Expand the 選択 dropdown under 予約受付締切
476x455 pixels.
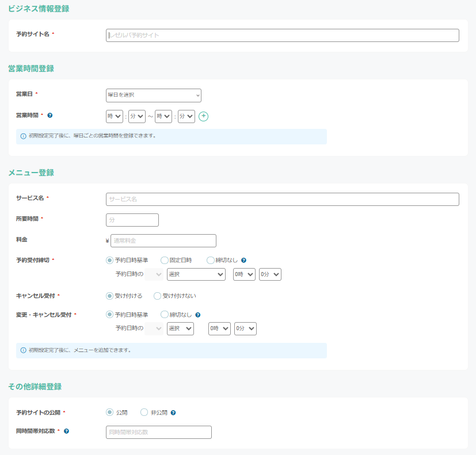[x=196, y=274]
